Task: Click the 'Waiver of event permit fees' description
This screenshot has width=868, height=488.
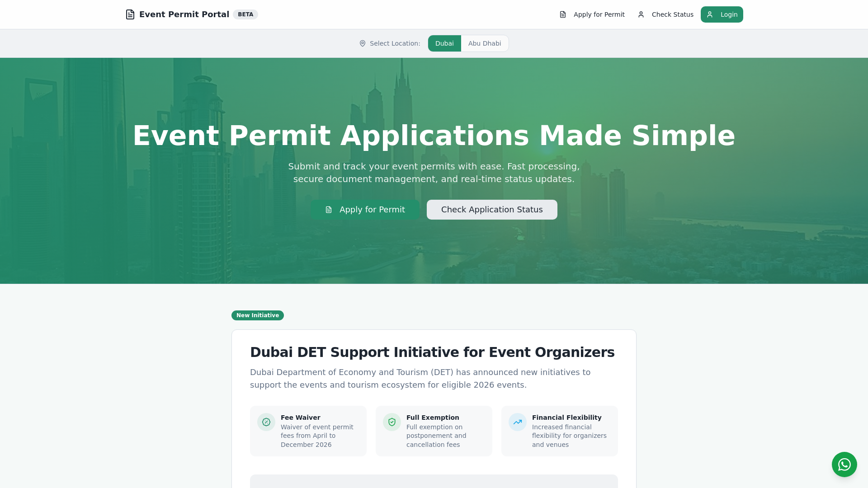Action: [x=317, y=436]
